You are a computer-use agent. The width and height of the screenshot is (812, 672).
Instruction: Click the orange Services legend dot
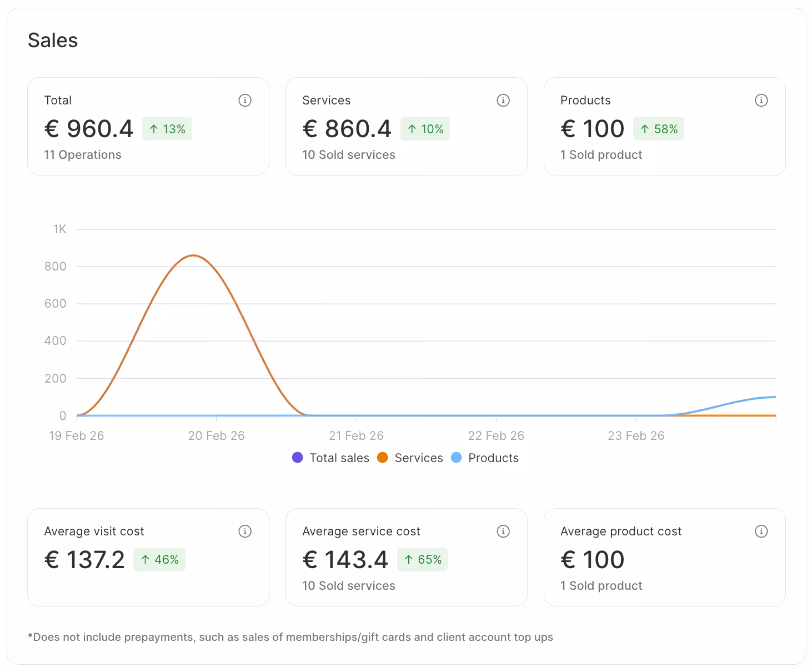[x=382, y=458]
